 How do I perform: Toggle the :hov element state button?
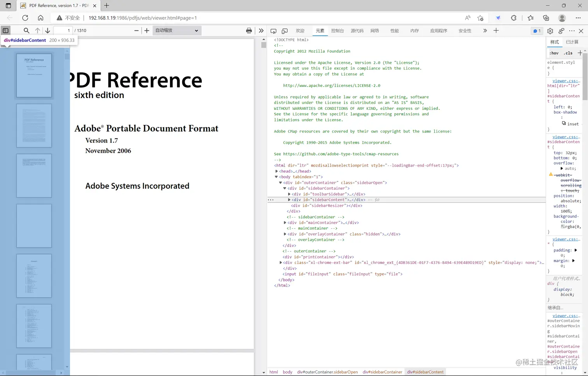(554, 53)
